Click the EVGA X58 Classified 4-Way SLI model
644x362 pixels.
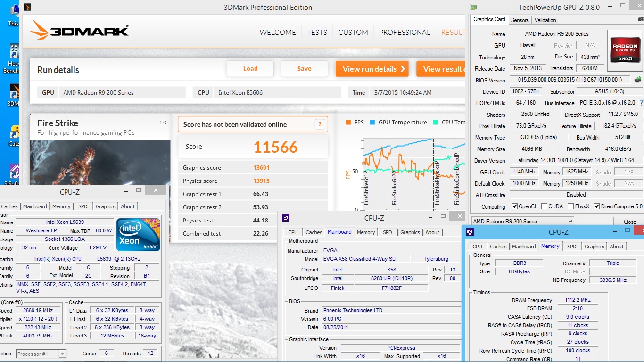click(x=365, y=259)
